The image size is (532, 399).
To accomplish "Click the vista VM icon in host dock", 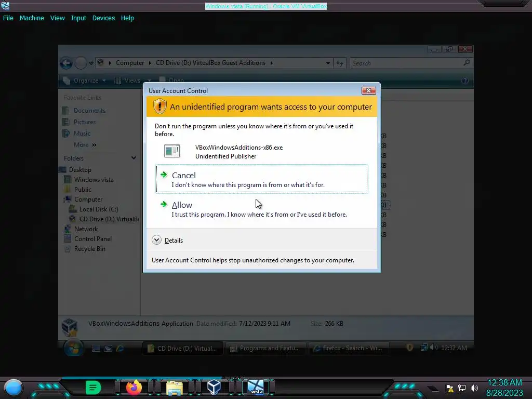I will (256, 387).
